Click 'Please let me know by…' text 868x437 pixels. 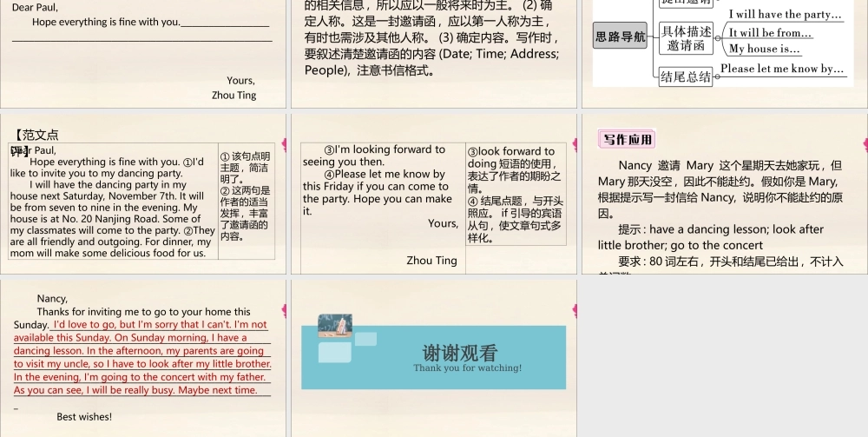[782, 69]
